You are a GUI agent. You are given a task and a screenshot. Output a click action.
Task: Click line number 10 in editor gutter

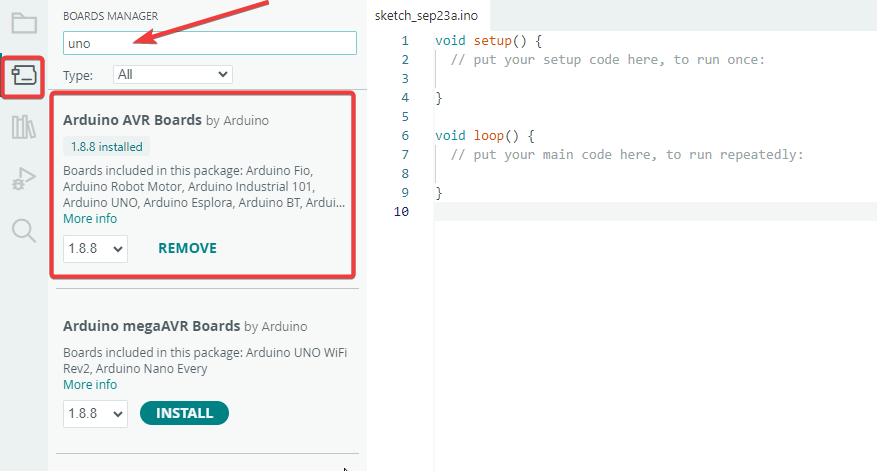402,211
